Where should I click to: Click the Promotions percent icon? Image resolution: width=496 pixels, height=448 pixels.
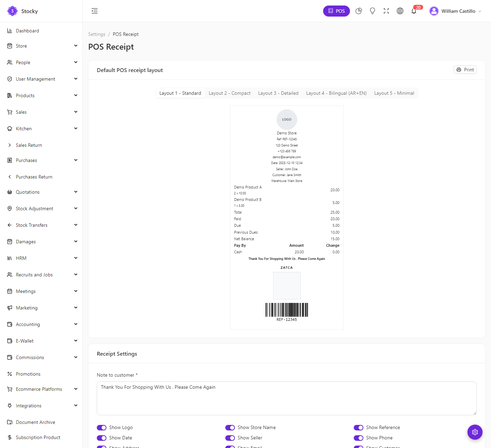10,374
